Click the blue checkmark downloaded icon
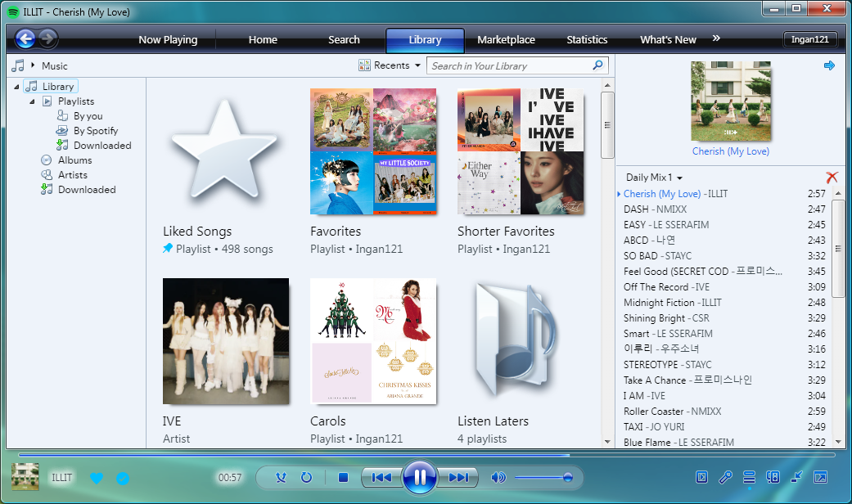This screenshot has height=504, width=852. 123,478
